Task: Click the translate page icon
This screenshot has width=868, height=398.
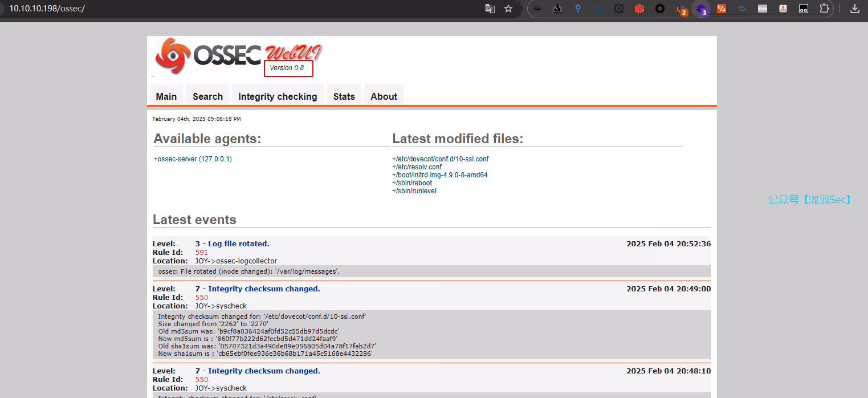Action: point(490,9)
